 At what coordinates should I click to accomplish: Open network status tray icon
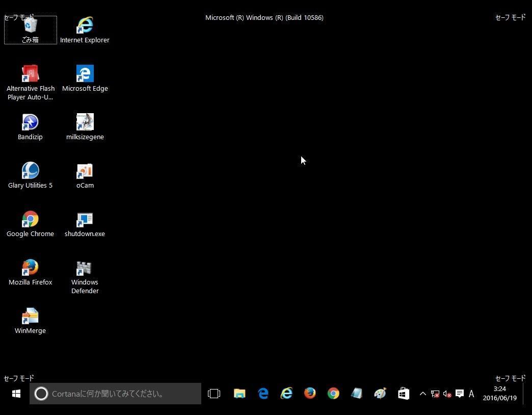pos(435,394)
